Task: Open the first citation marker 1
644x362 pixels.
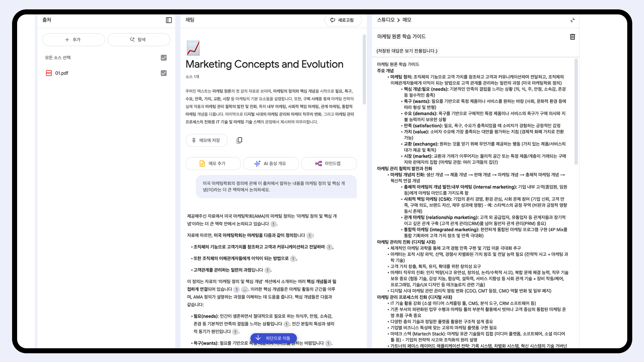Action: 273,224
